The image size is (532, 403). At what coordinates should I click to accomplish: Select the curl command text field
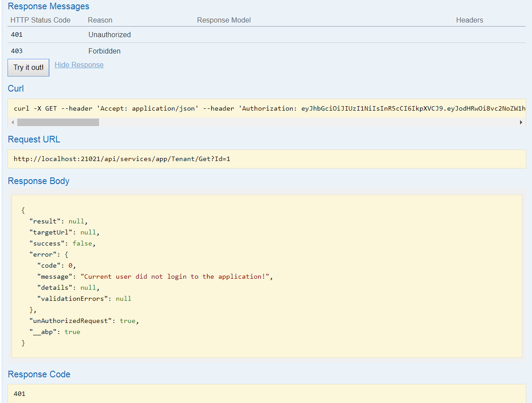265,108
